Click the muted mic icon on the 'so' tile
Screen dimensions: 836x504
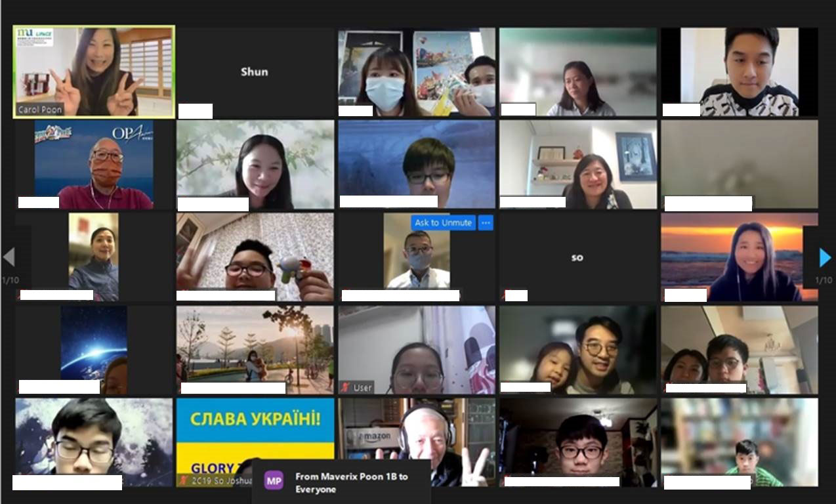(x=503, y=296)
